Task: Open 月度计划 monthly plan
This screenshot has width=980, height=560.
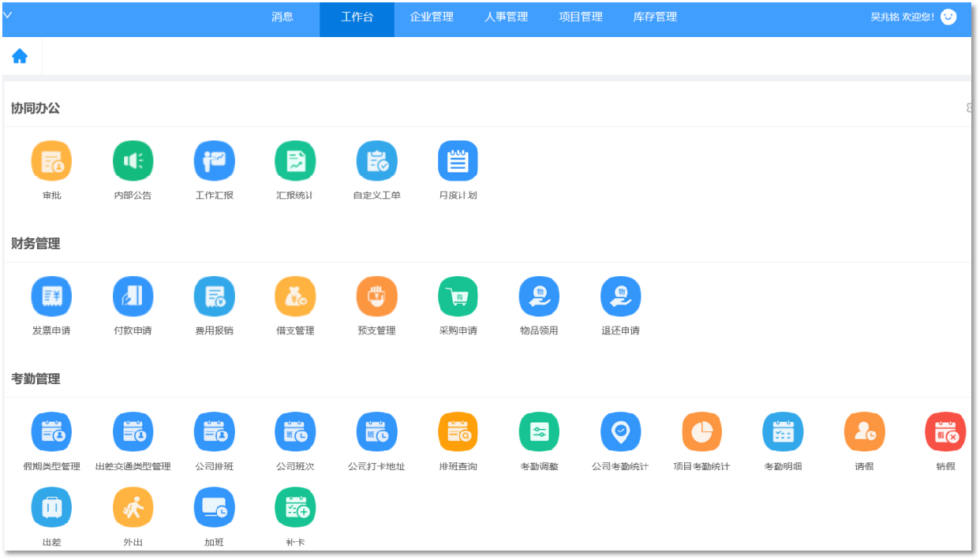Action: point(458,160)
